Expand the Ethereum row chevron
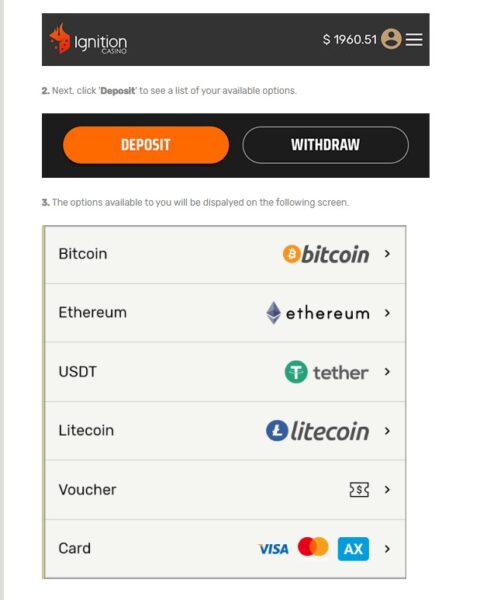Viewport: 487px width, 600px height. pos(387,313)
